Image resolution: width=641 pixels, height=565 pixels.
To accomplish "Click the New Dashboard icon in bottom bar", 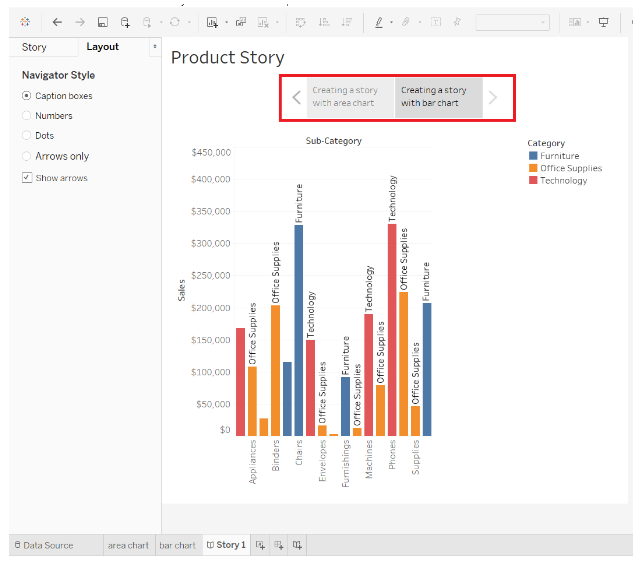I will [279, 545].
